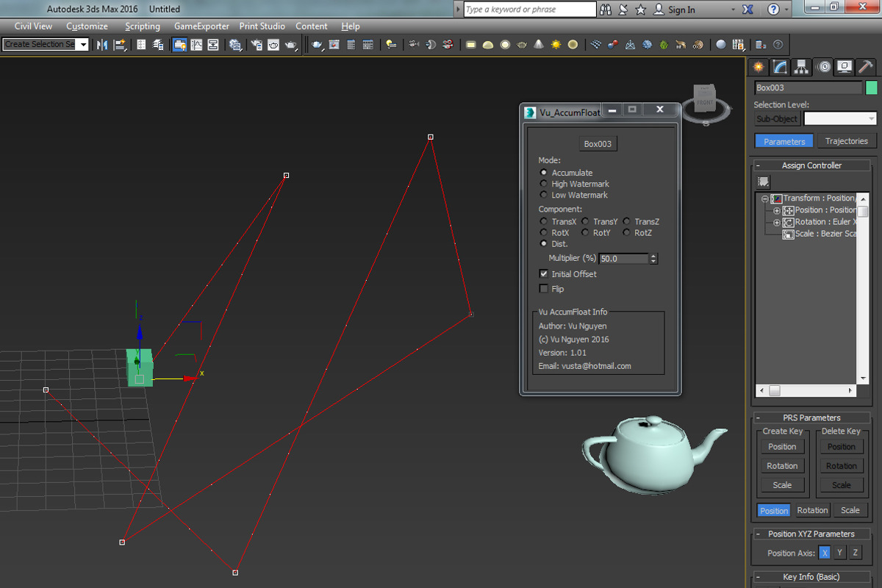Open the Content menu
Viewport: 882px width, 588px height.
point(312,26)
